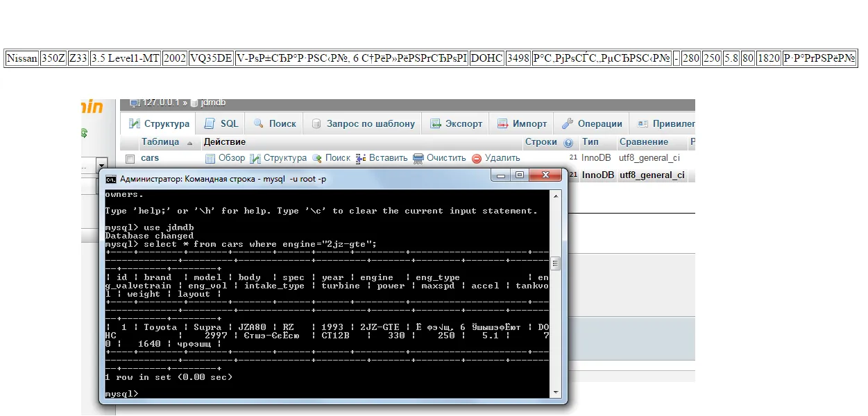Click the bold InnoDB summary cell

point(598,175)
